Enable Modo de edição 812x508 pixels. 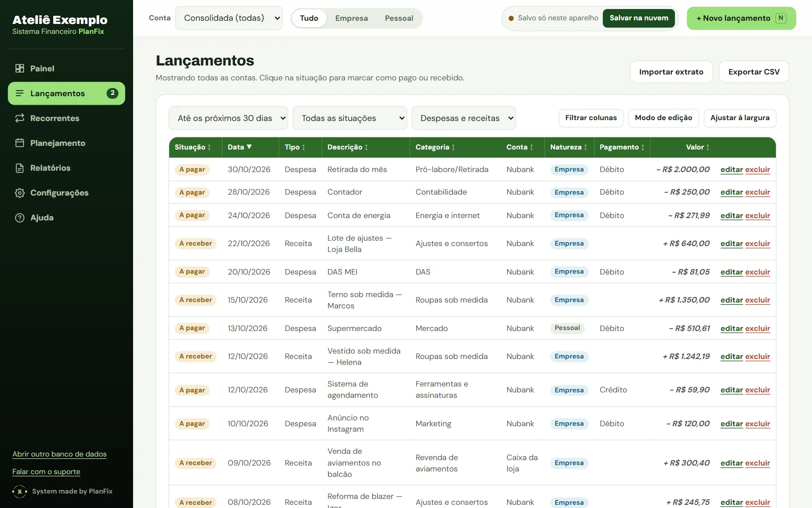(663, 118)
